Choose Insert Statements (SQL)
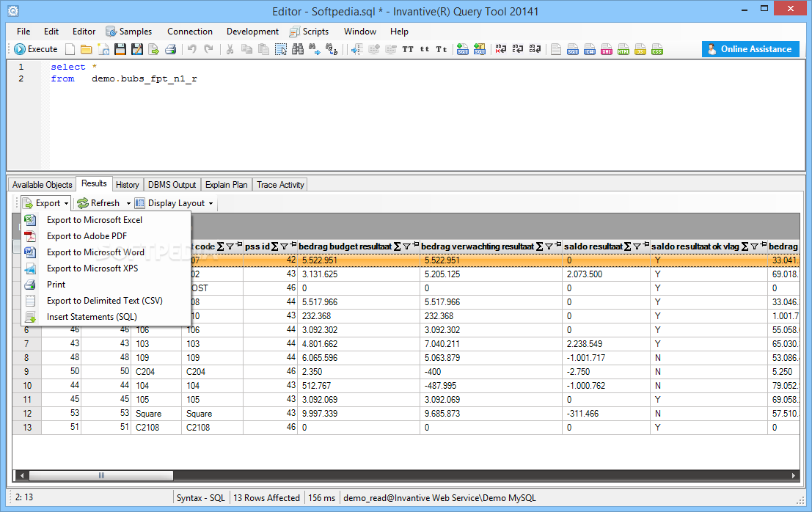 coord(106,317)
